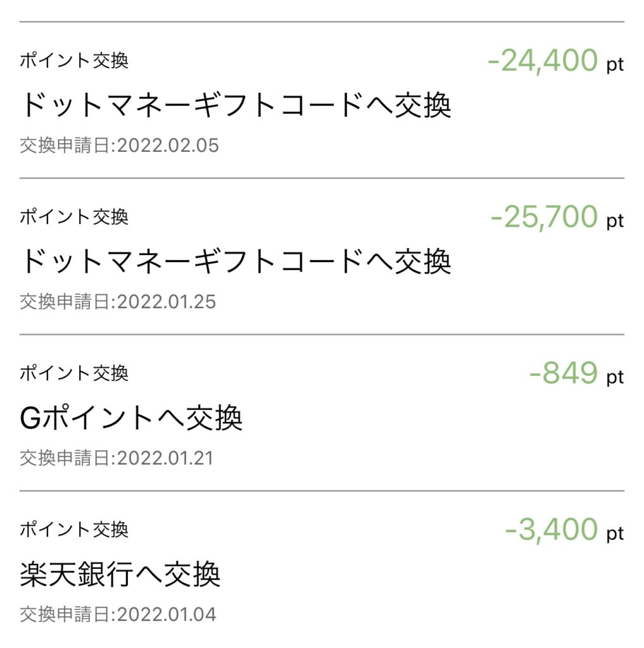Tap the 交換申請日:2022.02.05 date text

tap(119, 146)
